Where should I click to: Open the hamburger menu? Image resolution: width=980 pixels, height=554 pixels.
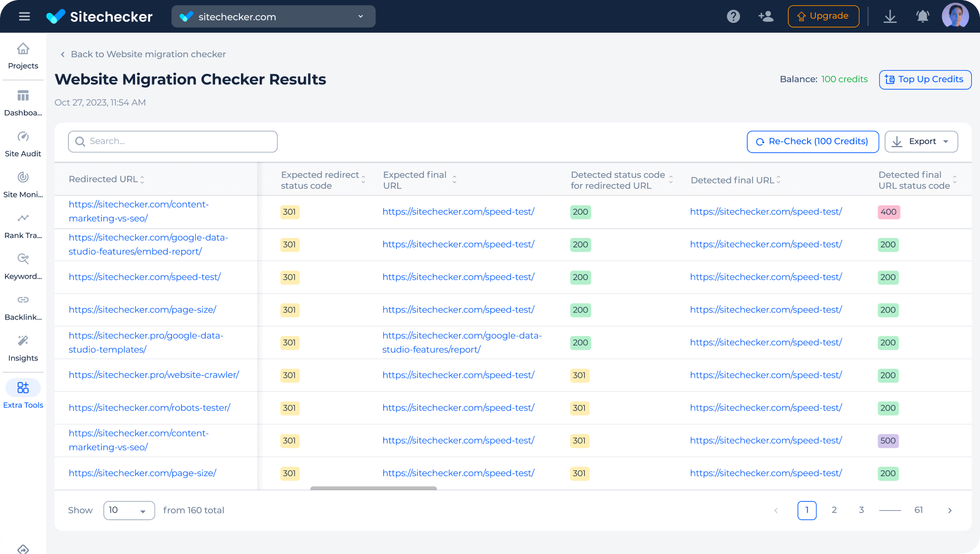(24, 17)
